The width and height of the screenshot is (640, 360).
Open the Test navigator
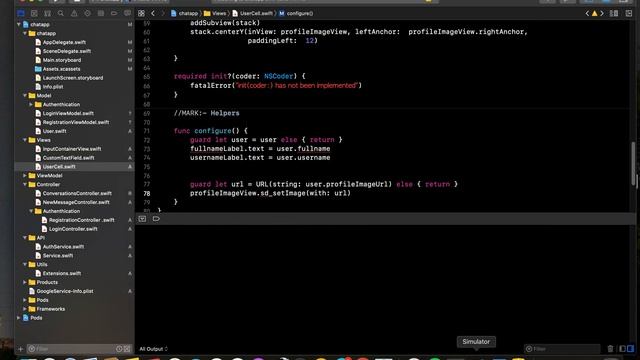tap(87, 13)
